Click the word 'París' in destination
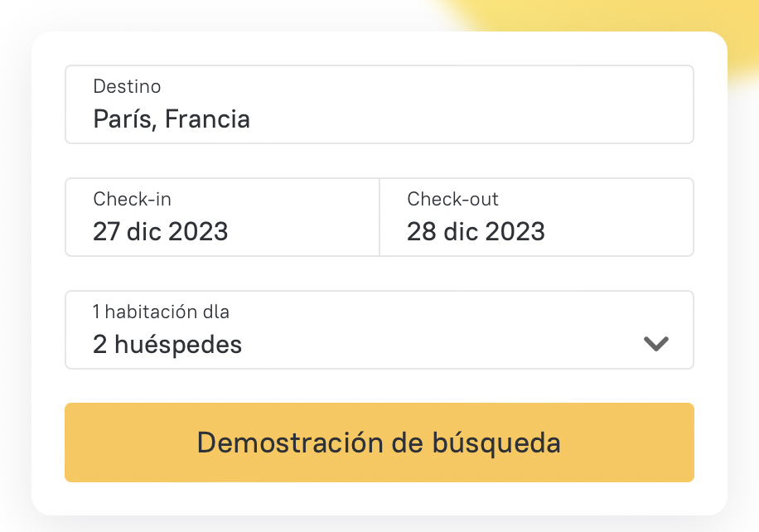Viewport: 759px width, 532px height. 124,119
